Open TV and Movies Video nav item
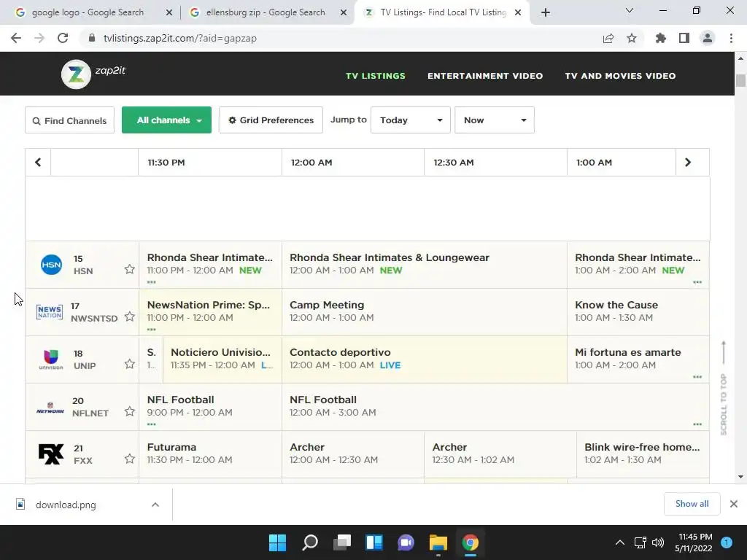 tap(620, 76)
